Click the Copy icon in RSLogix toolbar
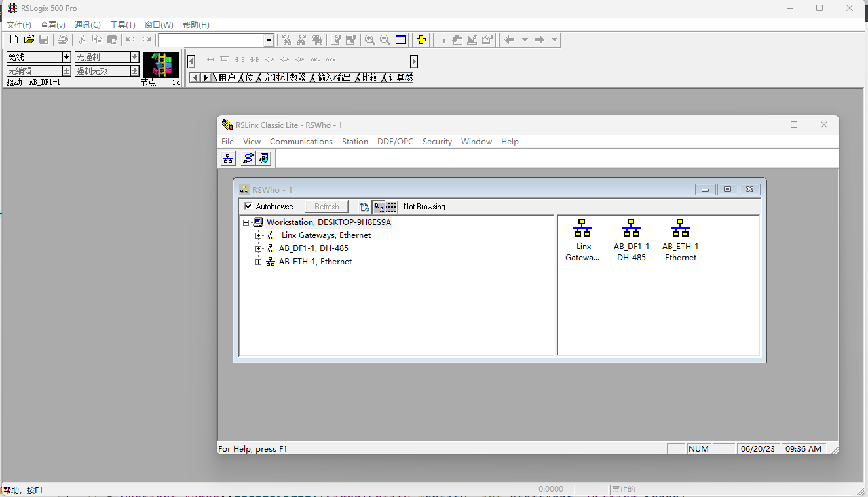Viewport: 868px width, 497px height. [97, 40]
